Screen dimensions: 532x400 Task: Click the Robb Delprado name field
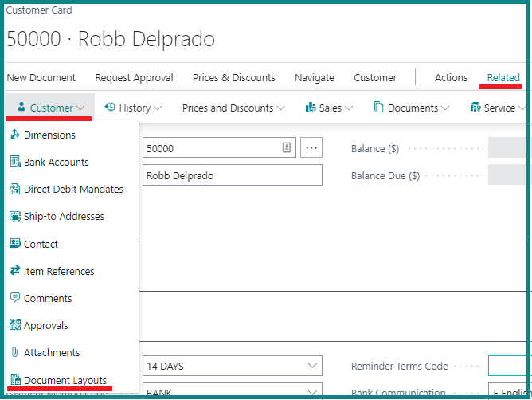click(232, 175)
